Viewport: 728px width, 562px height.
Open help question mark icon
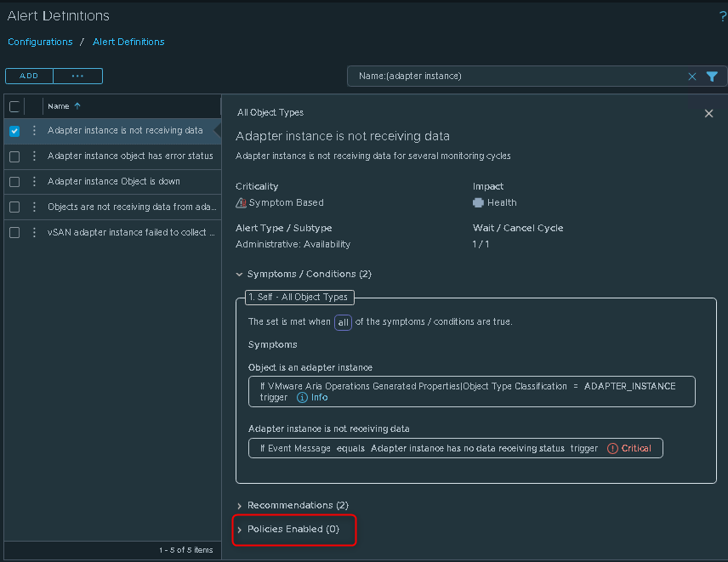722,16
